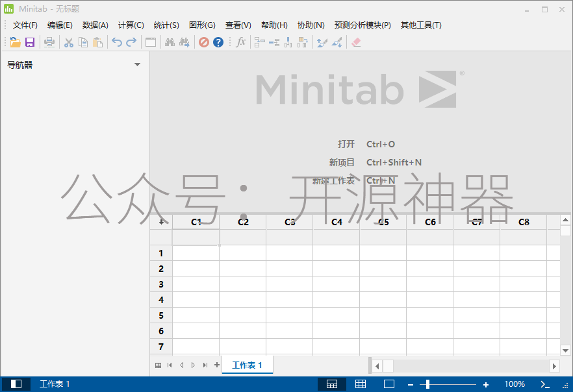Screen dimensions: 573x392
Task: Open a project with the folder icon
Action: coord(15,42)
